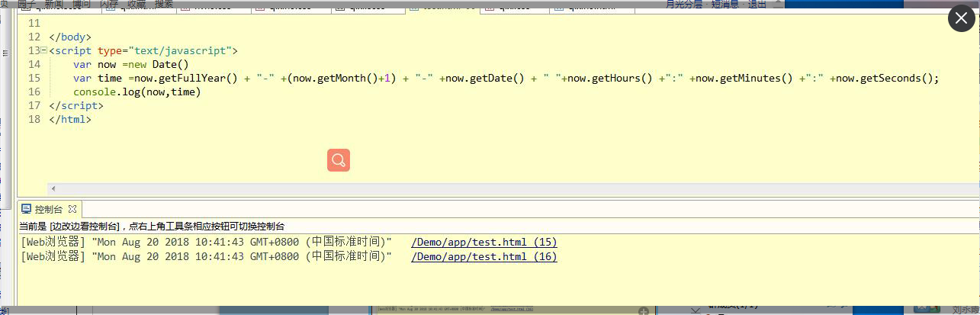Click the var now =new Date() line
980x315 pixels.
pyautogui.click(x=131, y=64)
